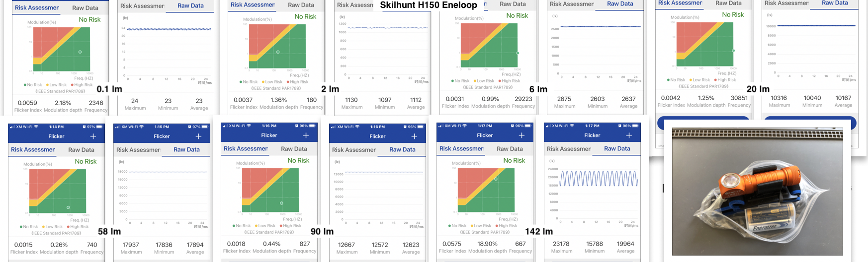The height and width of the screenshot is (262, 868).
Task: Open Raw Data tab in the 29223 frequency panel
Action: [513, 4]
